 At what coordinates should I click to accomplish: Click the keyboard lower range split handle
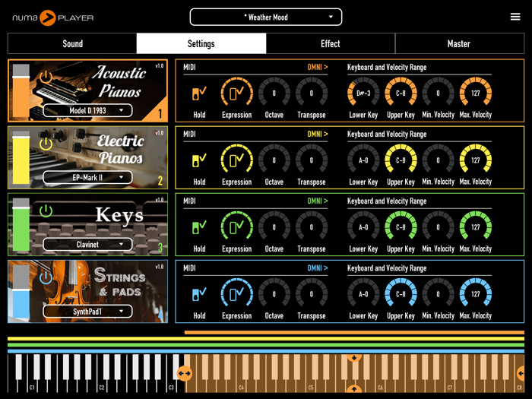point(185,373)
